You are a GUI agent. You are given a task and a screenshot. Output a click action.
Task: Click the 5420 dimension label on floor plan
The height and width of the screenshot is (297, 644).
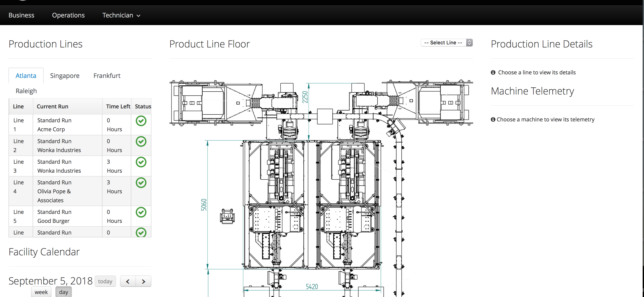tap(312, 286)
